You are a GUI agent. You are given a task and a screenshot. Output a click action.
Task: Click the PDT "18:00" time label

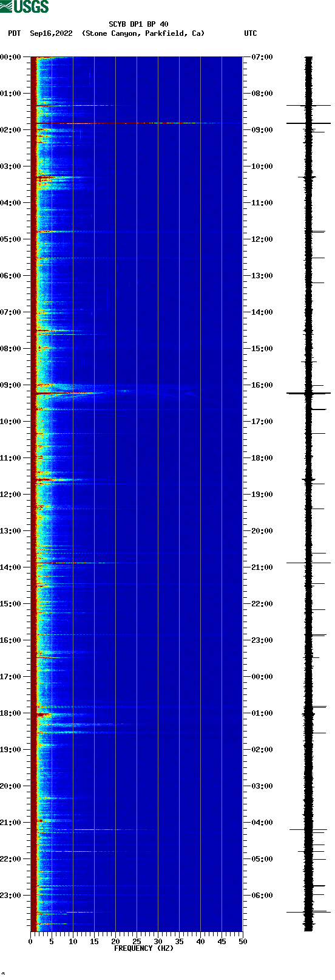pos(11,713)
